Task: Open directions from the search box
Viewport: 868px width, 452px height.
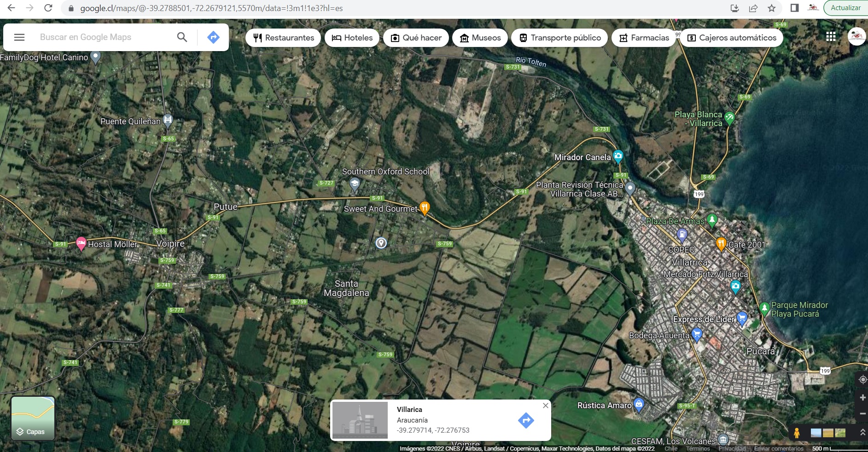Action: (x=213, y=37)
